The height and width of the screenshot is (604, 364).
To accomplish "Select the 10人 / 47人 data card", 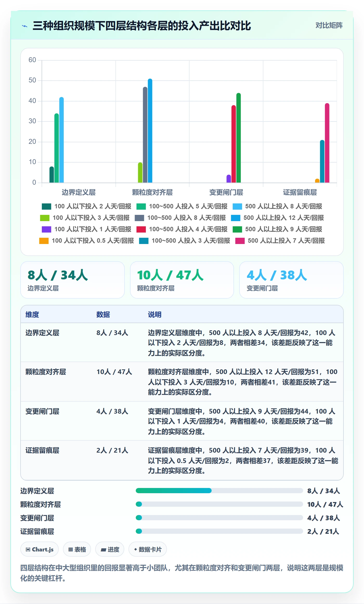I will pos(182,280).
